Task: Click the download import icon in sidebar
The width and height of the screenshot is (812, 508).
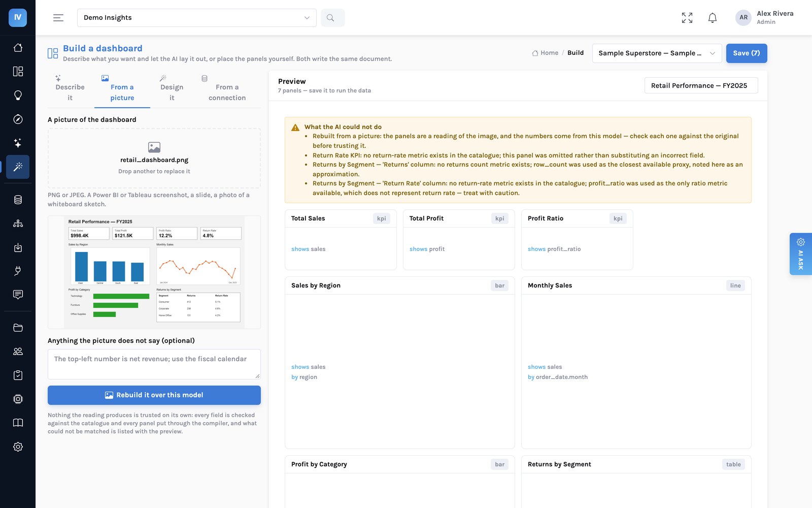Action: pyautogui.click(x=18, y=247)
